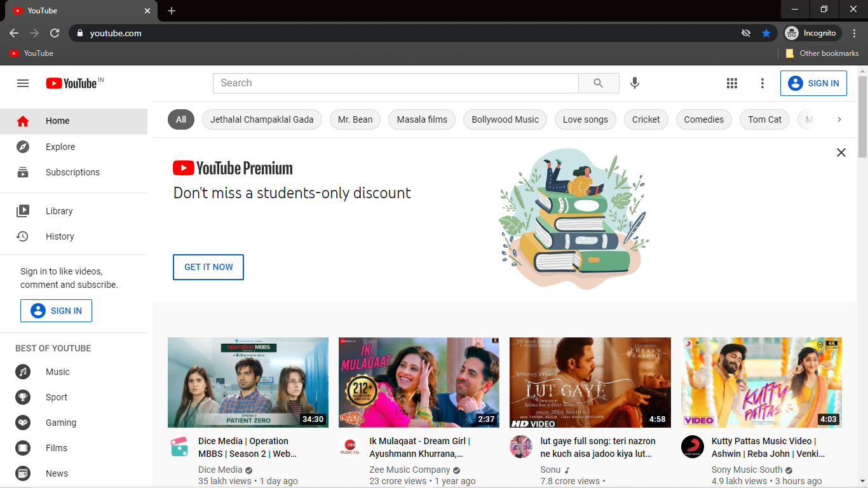Open the lut gaye full song title
This screenshot has width=868, height=488.
[597, 447]
